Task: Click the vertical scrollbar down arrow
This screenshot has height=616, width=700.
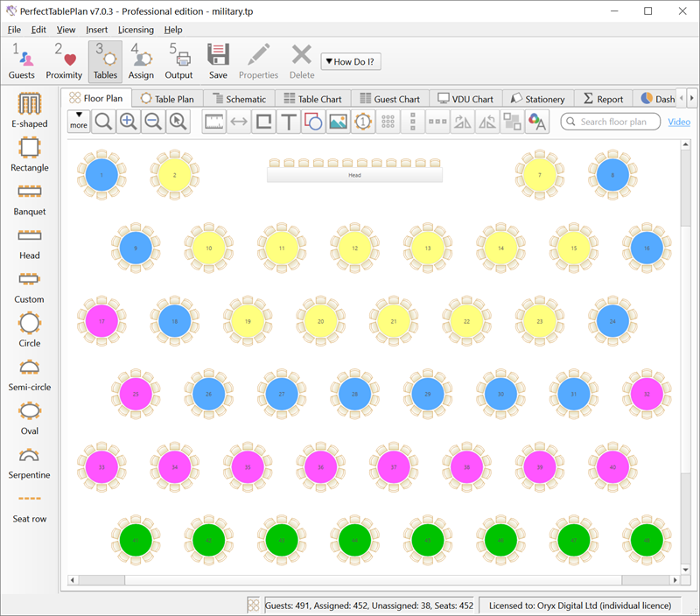Action: tap(686, 569)
